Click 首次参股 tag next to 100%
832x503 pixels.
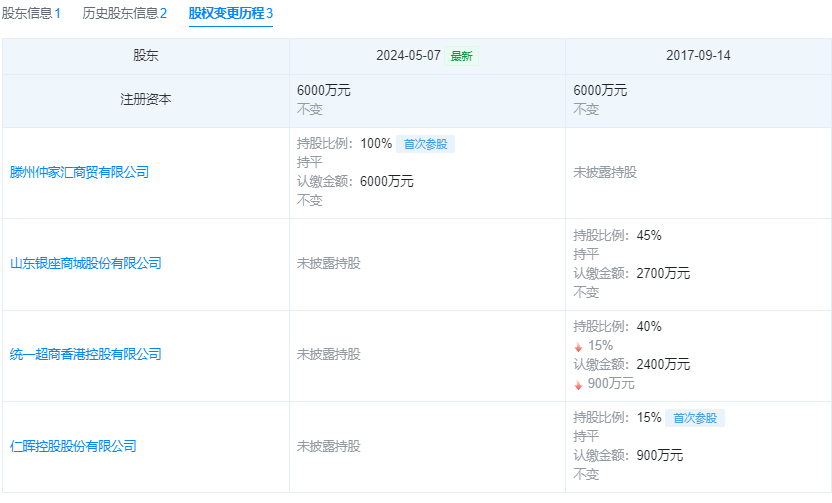click(x=426, y=144)
